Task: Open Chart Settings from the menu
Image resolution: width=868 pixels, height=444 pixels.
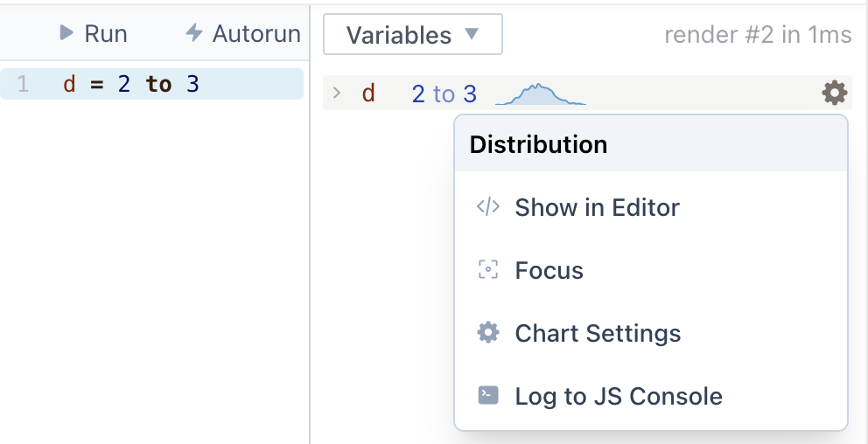Action: point(598,333)
